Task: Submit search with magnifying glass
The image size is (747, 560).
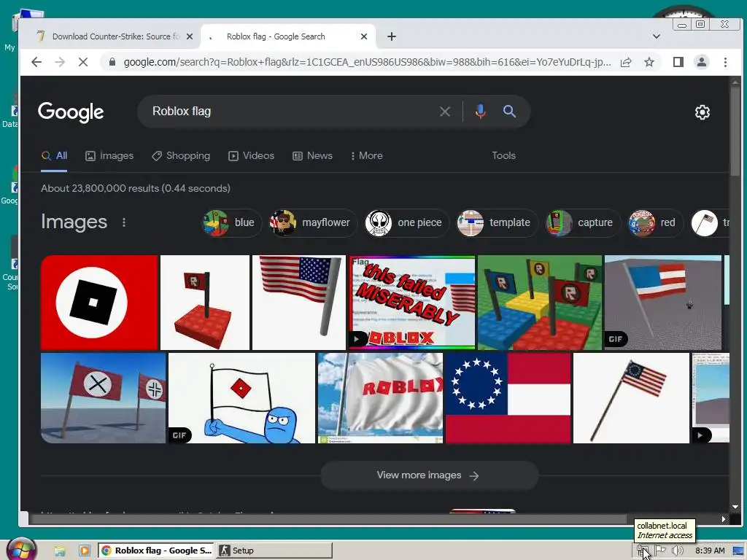Action: [509, 112]
